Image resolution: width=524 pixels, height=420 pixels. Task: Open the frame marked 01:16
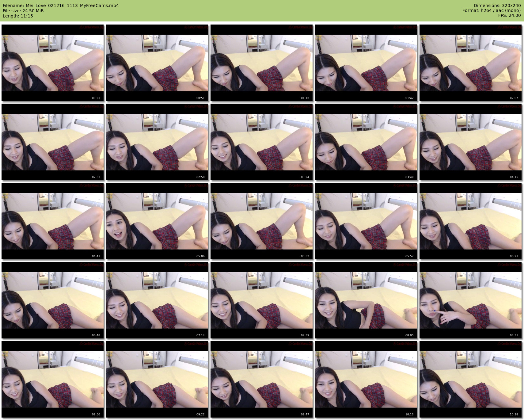262,63
